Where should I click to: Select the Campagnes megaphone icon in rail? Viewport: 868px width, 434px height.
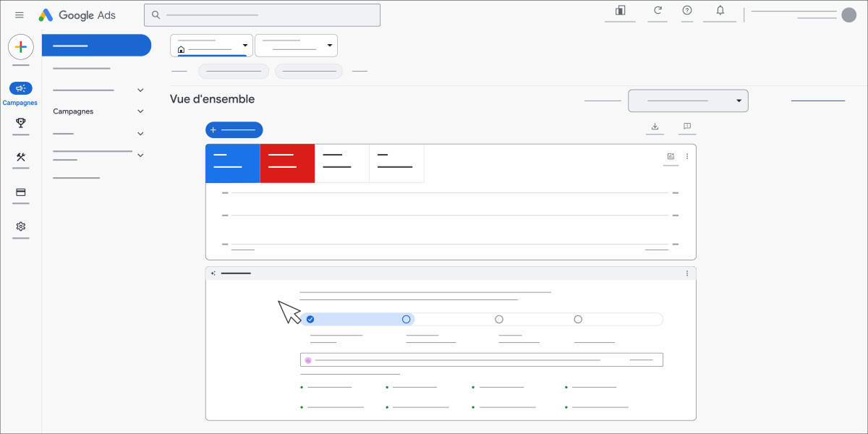20,88
